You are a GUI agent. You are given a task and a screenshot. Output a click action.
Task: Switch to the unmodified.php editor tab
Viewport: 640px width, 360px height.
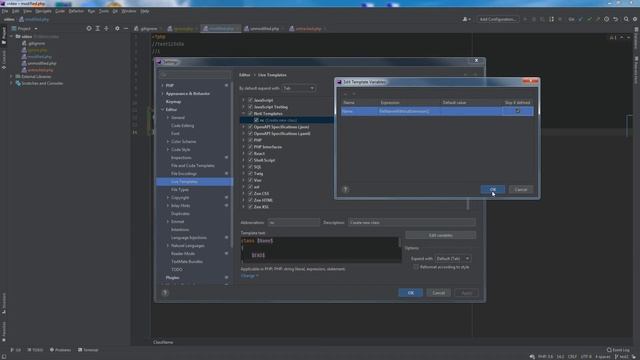[x=262, y=29]
